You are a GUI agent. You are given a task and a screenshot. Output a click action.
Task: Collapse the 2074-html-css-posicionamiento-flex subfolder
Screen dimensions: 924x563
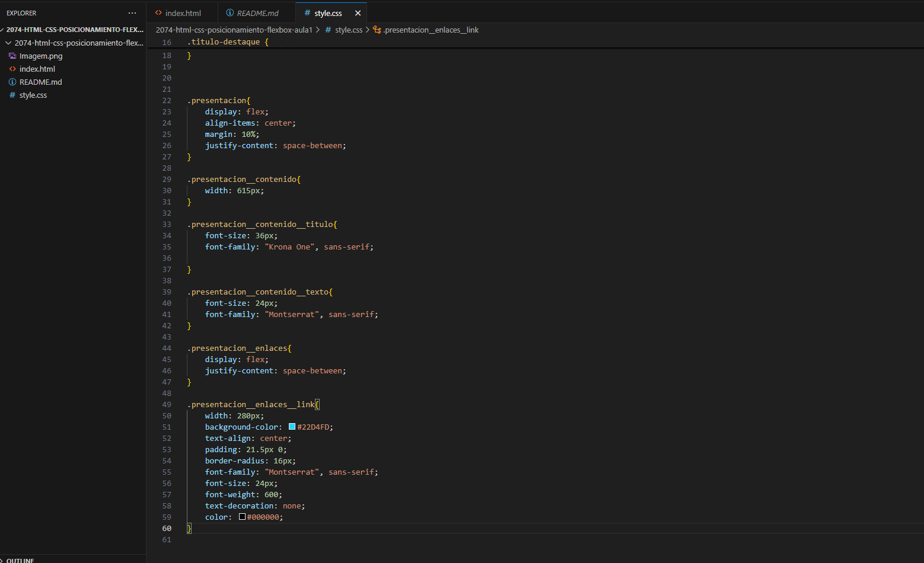[x=73, y=43]
